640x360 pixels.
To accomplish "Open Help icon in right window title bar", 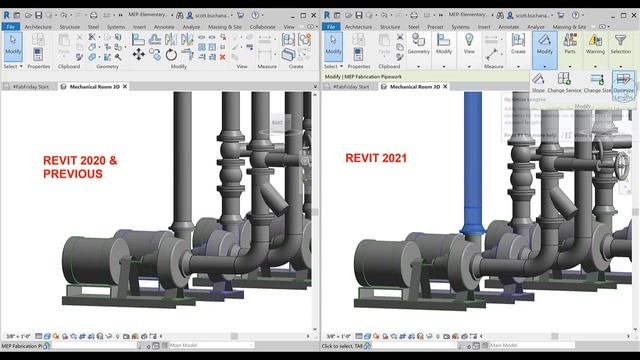I will [x=575, y=15].
